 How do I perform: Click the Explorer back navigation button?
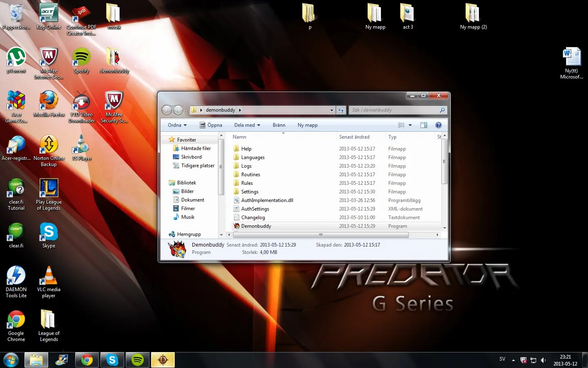tap(167, 110)
